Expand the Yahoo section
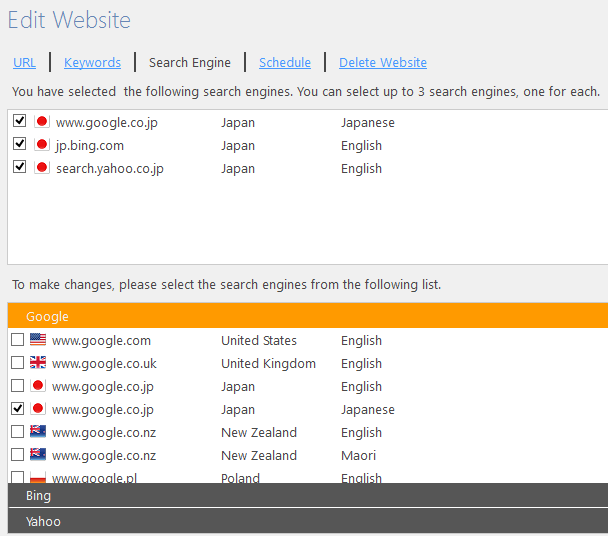608x536 pixels. [x=308, y=521]
